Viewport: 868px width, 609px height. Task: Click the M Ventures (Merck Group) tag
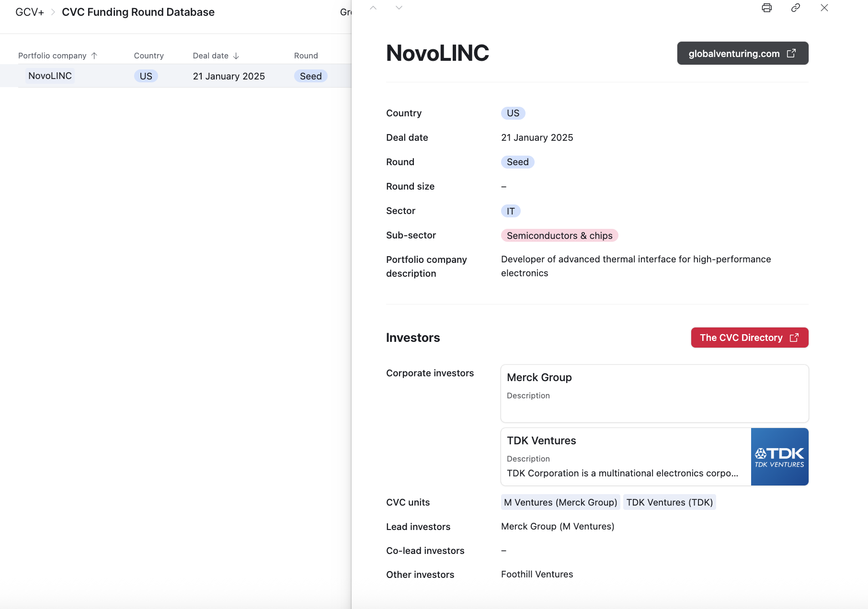click(560, 502)
